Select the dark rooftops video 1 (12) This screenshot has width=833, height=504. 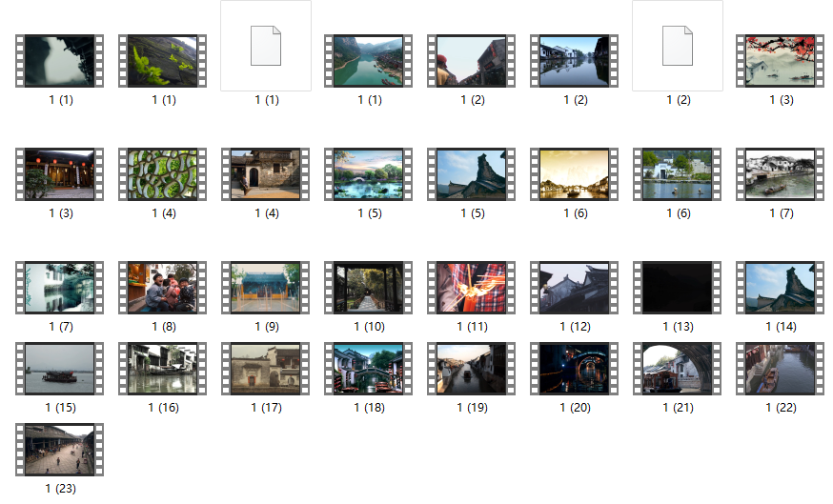575,288
